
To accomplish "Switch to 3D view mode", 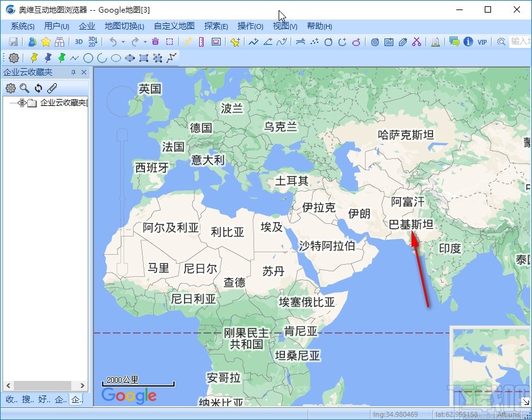I will [x=79, y=42].
